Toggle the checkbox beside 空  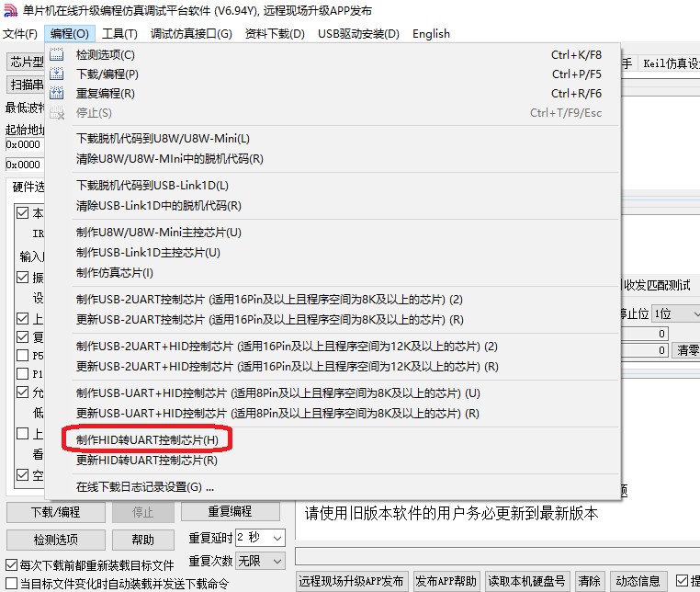click(22, 474)
